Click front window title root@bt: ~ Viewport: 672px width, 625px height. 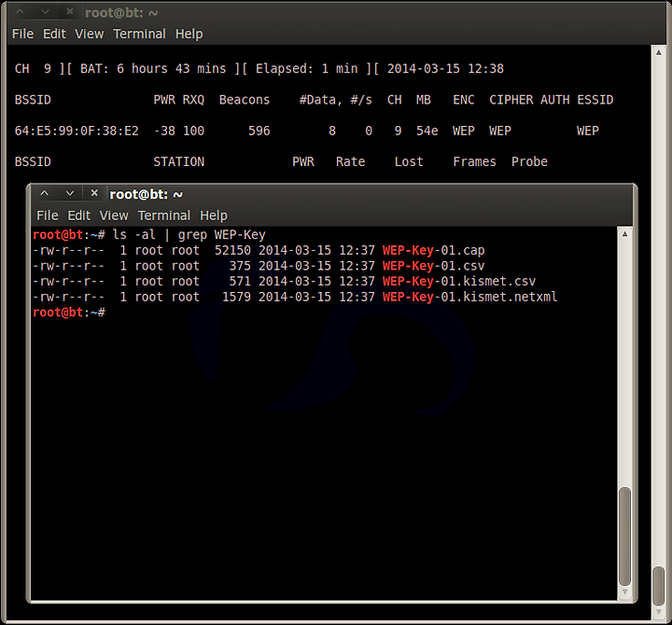pos(147,194)
